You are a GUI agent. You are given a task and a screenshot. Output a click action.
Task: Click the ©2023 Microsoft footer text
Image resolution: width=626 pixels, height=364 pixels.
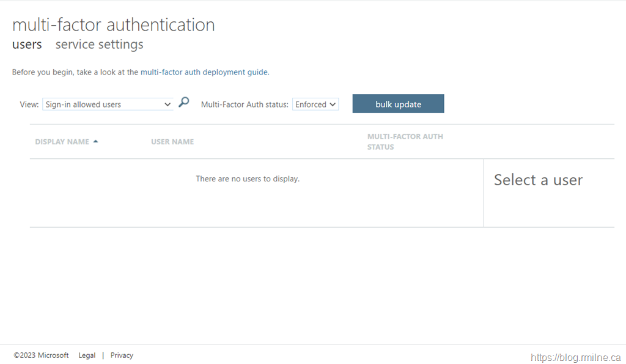41,355
